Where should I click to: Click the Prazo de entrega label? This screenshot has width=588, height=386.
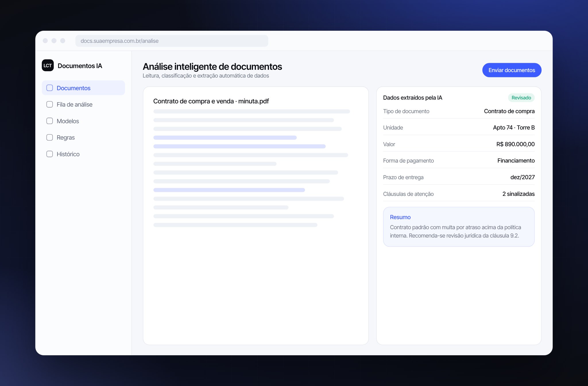(x=403, y=177)
